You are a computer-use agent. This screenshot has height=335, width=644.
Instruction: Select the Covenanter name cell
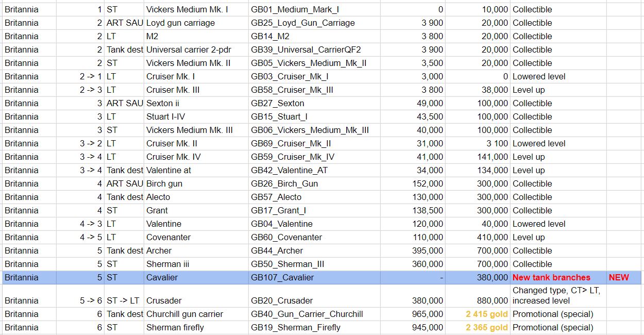point(196,237)
